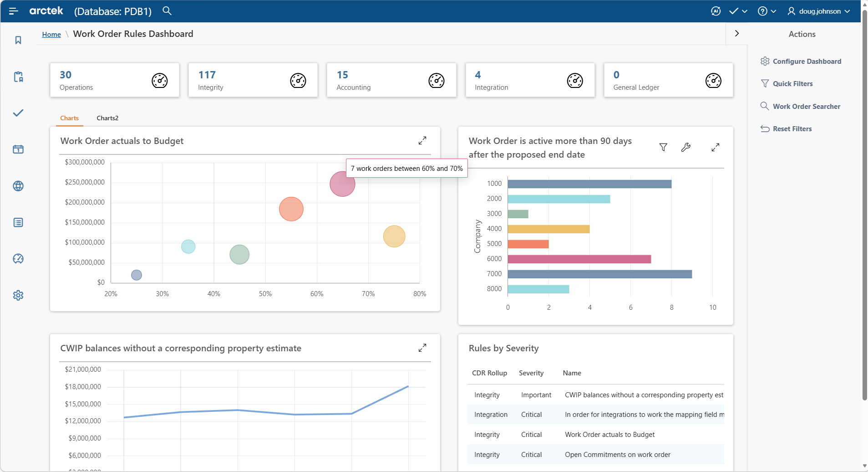Sort by CDR Rollup column header
The height and width of the screenshot is (472, 868).
pos(489,373)
